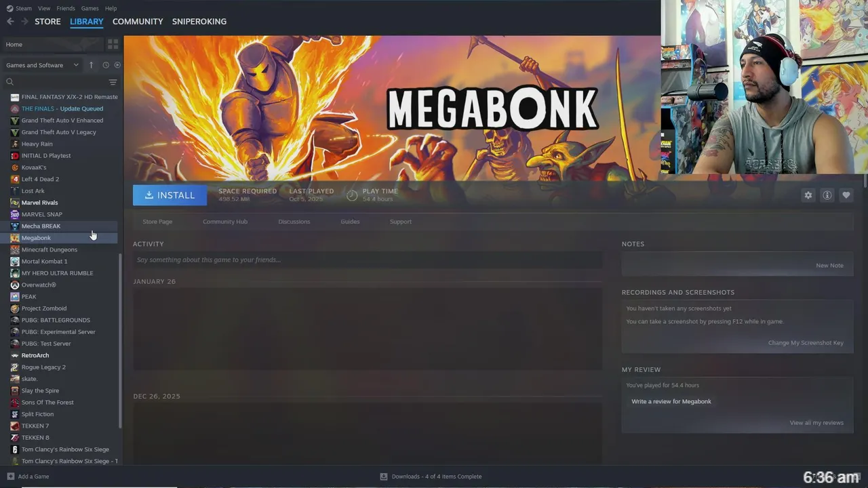Select Mecha BREAK in the game list

(60, 226)
